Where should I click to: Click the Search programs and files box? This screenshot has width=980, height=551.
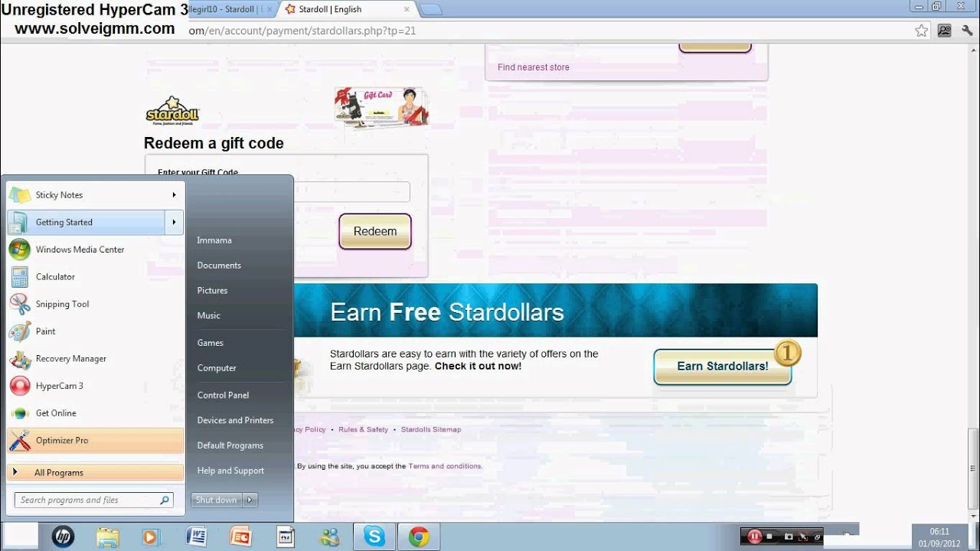click(94, 500)
